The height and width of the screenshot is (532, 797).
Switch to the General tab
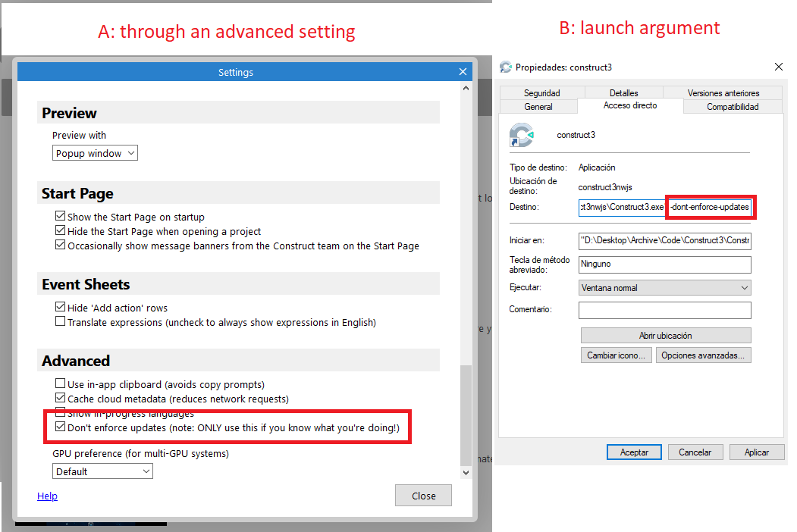point(538,106)
